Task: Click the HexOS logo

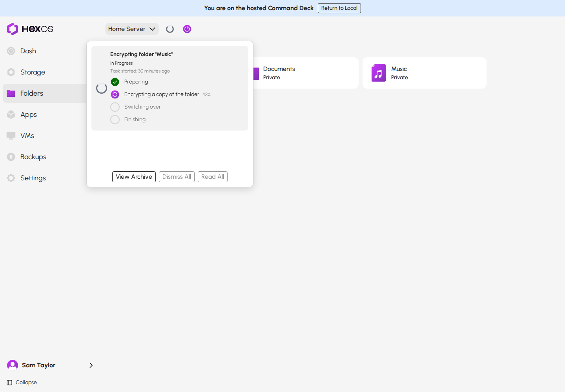Action: [30, 29]
